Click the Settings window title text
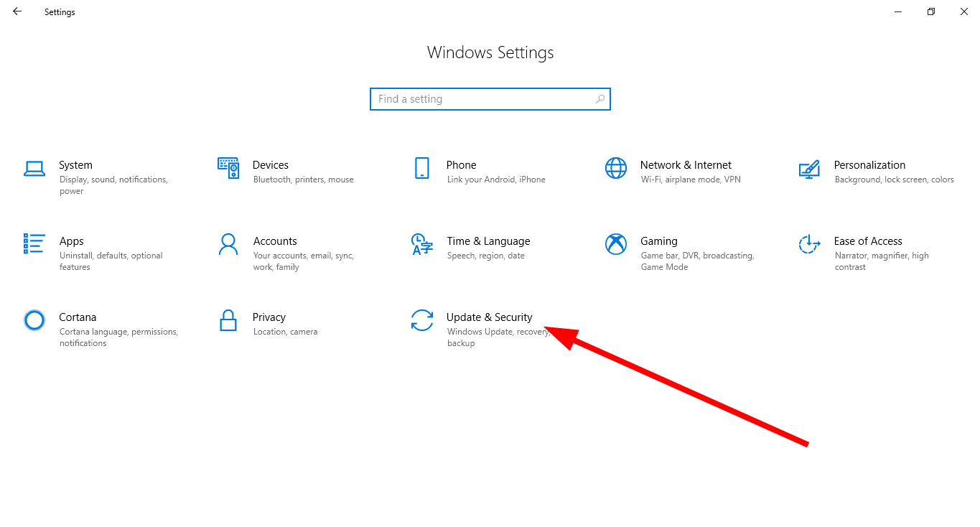The width and height of the screenshot is (980, 527). click(x=60, y=12)
